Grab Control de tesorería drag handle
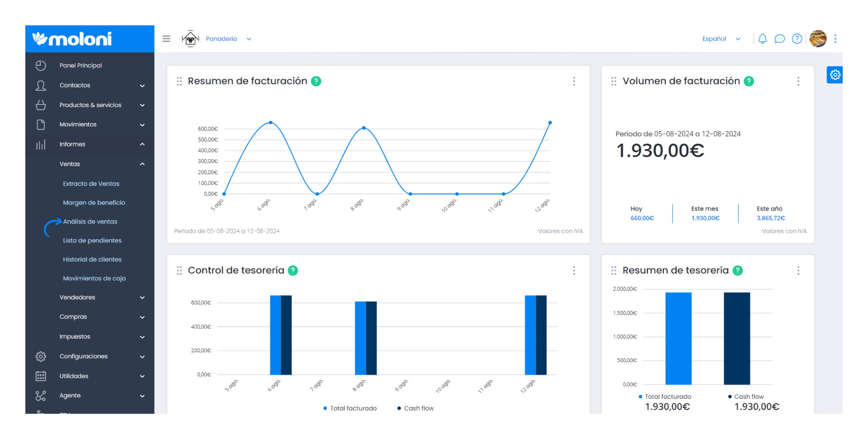 (179, 271)
